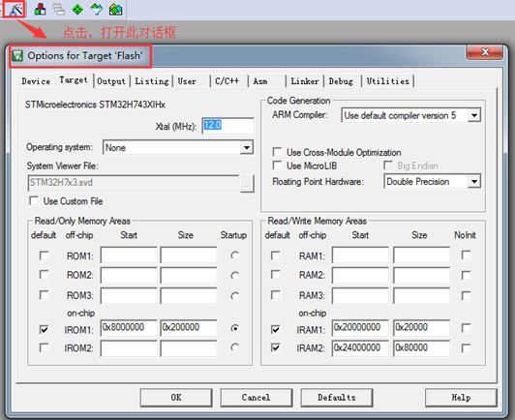
Task: Enable Use Cross-Module Optimization
Action: point(277,152)
